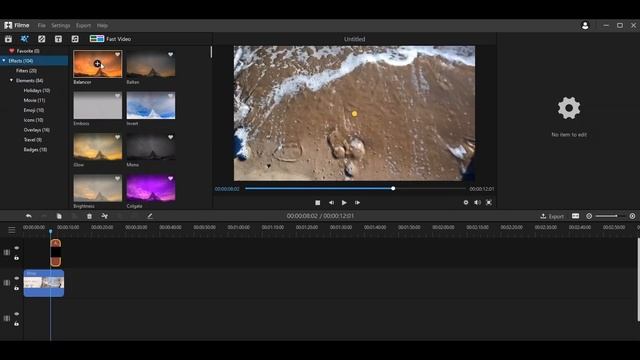Click the copy icon in timeline toolbar
Viewport: 640px width, 360px height.
tap(59, 216)
